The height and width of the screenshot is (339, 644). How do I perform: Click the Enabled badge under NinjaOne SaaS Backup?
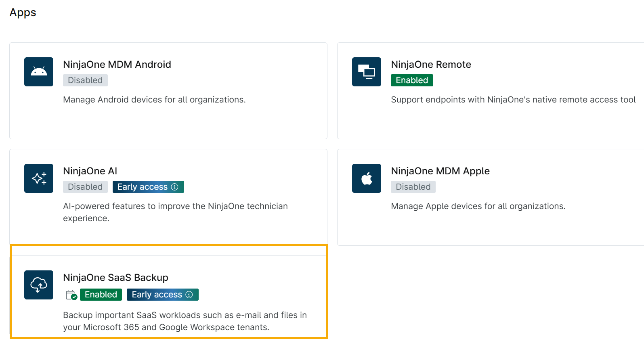click(x=101, y=295)
